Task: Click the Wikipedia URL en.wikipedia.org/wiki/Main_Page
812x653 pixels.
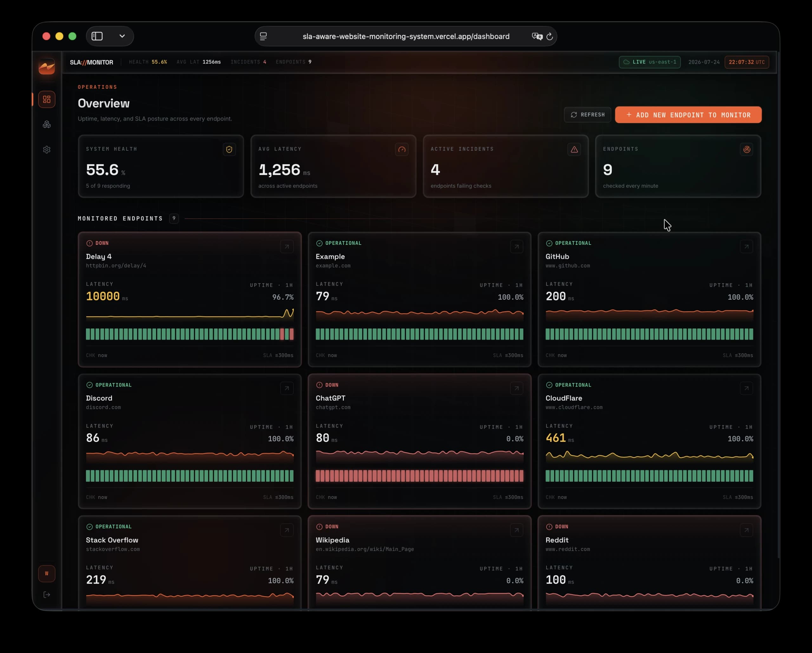Action: tap(364, 549)
